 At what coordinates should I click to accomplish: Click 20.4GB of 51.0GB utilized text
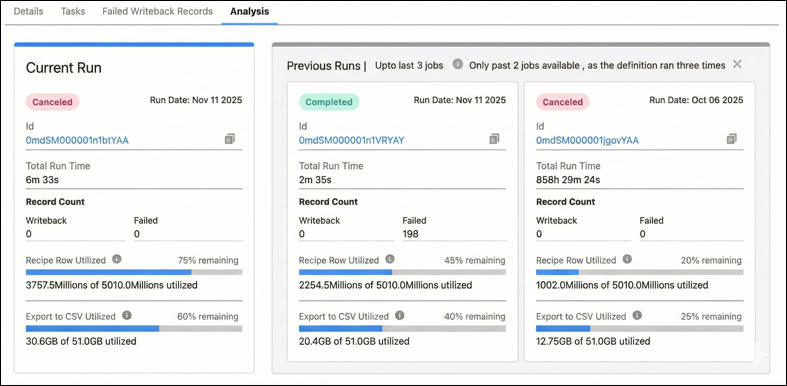[x=354, y=341]
